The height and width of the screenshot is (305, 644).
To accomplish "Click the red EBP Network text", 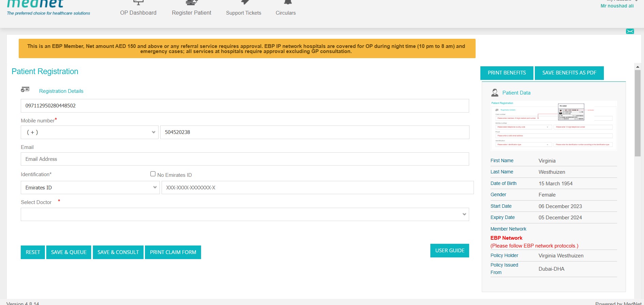I will (x=506, y=238).
